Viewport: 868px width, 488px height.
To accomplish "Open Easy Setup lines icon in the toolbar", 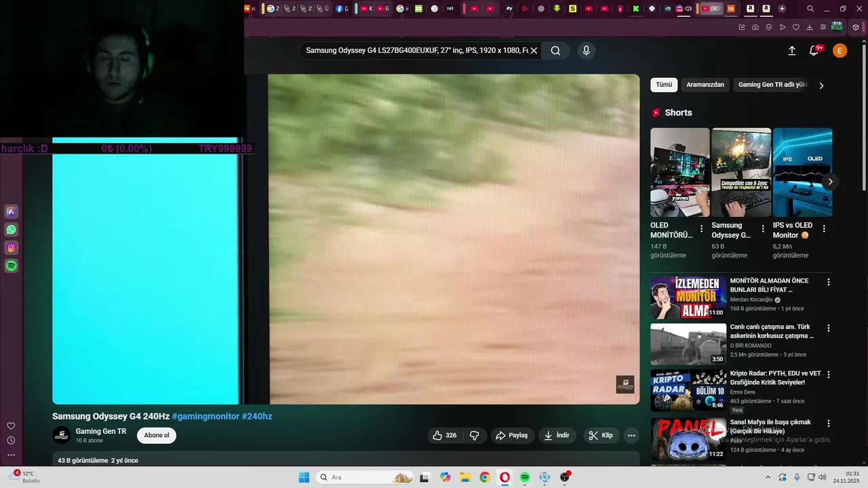I will pyautogui.click(x=823, y=27).
